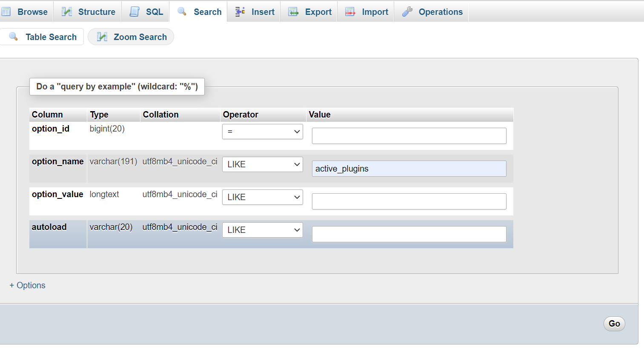644x350 pixels.
Task: Click the Operations wrench icon
Action: click(407, 11)
